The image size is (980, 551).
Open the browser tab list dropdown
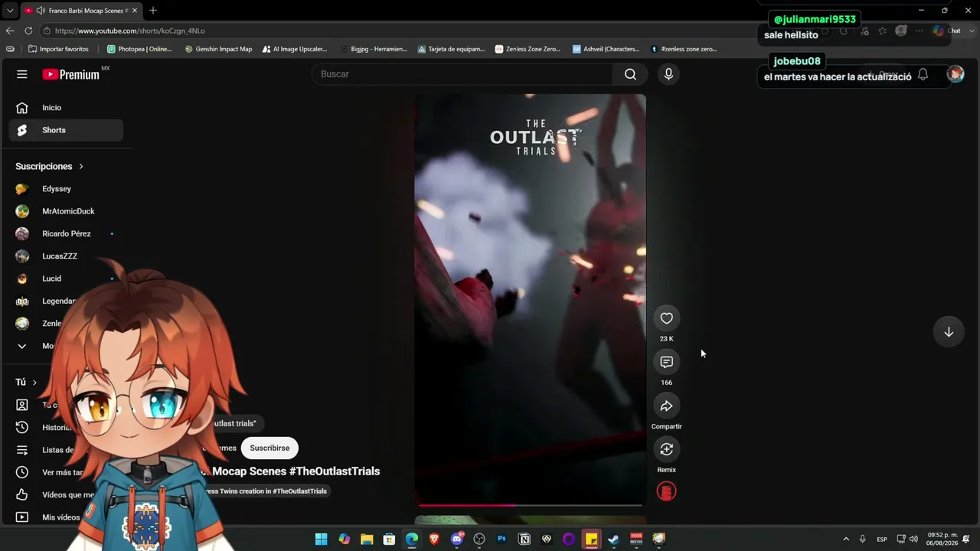10,11
